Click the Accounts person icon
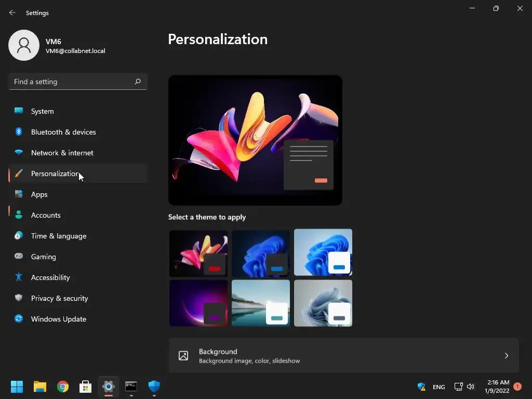This screenshot has height=399, width=532. [x=19, y=215]
